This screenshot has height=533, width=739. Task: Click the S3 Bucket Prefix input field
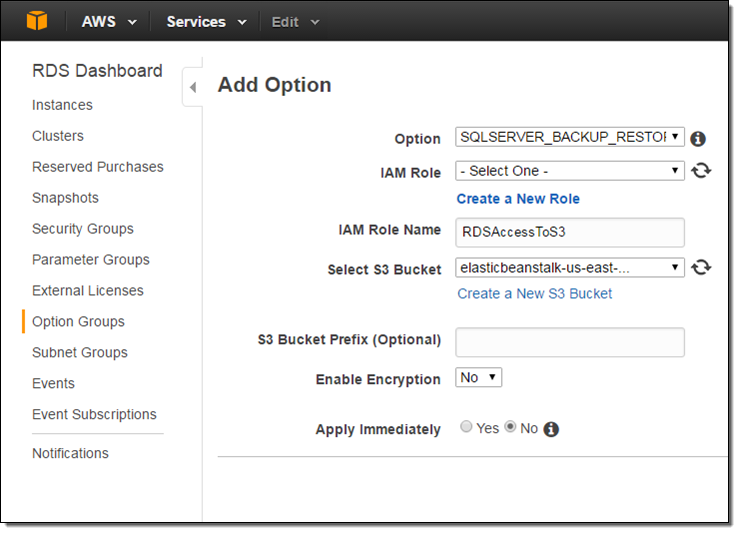[569, 342]
